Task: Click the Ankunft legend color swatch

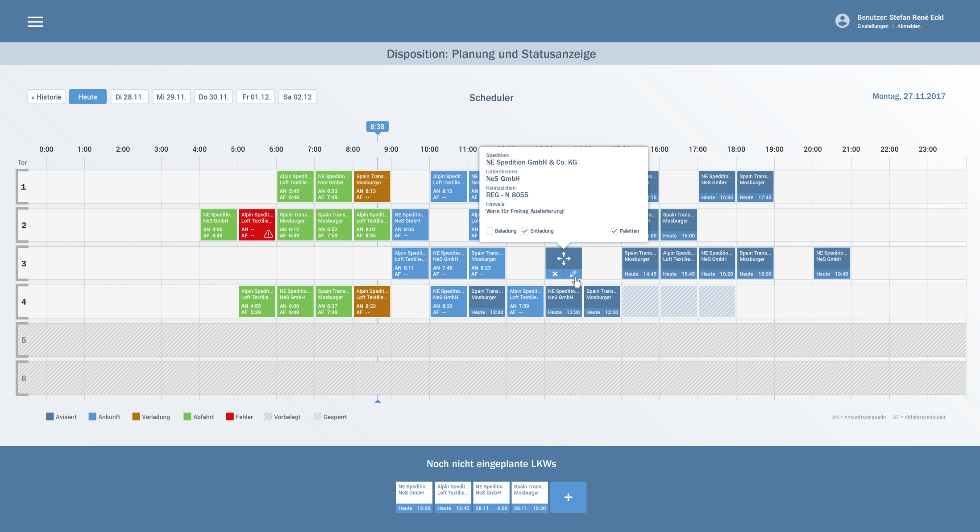Action: pos(92,416)
